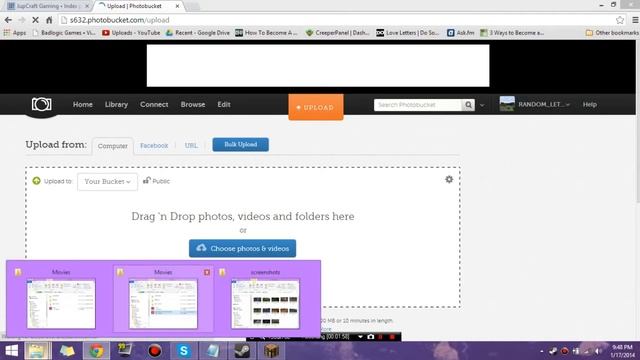This screenshot has width=640, height=360.
Task: Open Badlogic Games bookmark
Action: point(64,33)
